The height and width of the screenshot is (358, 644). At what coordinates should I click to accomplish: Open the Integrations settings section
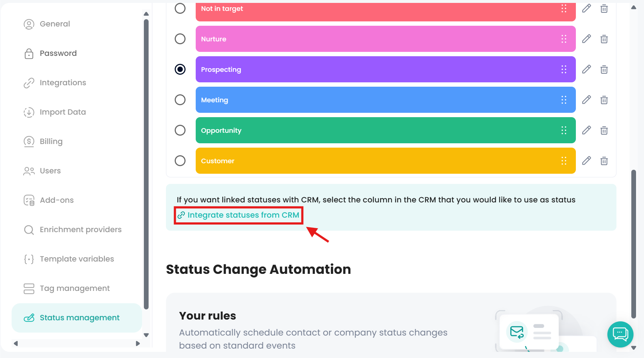63,83
